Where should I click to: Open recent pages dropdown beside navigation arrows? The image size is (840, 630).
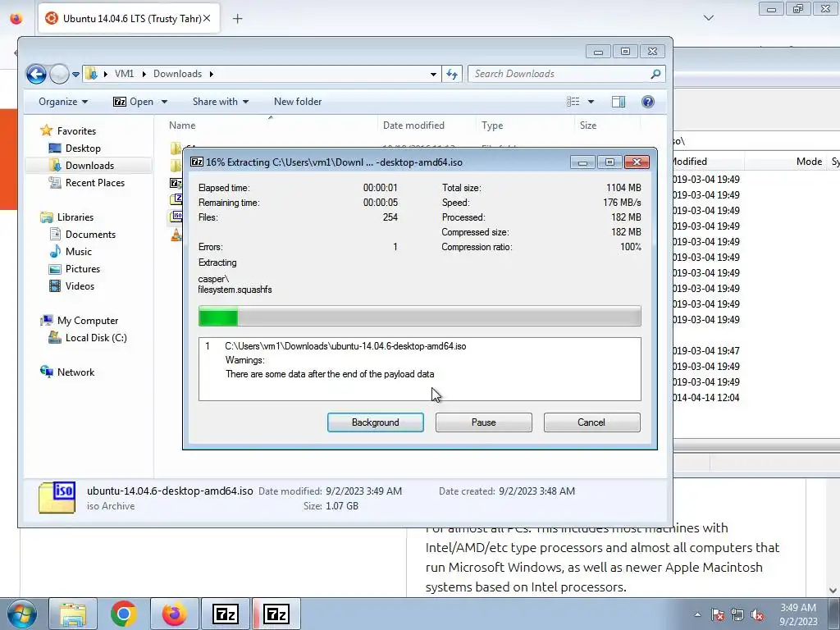click(x=75, y=75)
